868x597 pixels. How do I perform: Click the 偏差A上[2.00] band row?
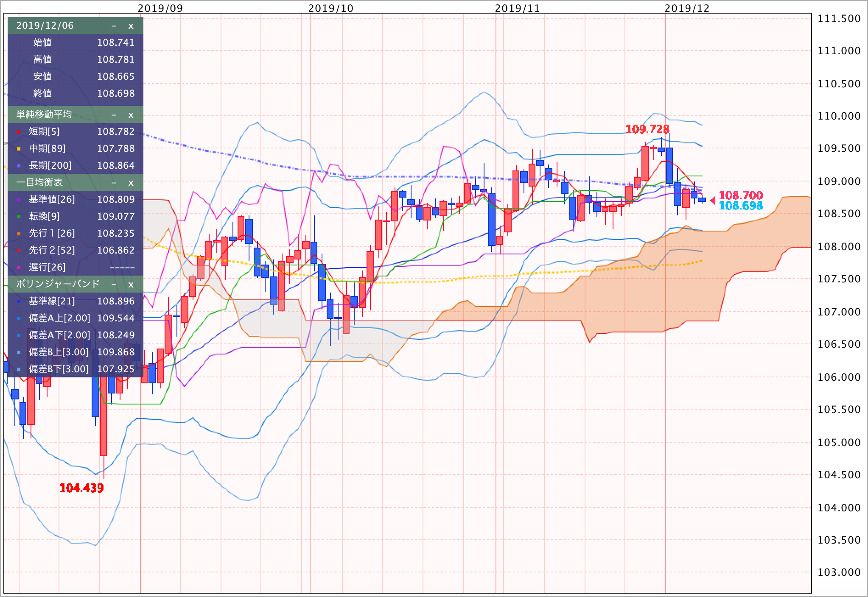(x=59, y=318)
